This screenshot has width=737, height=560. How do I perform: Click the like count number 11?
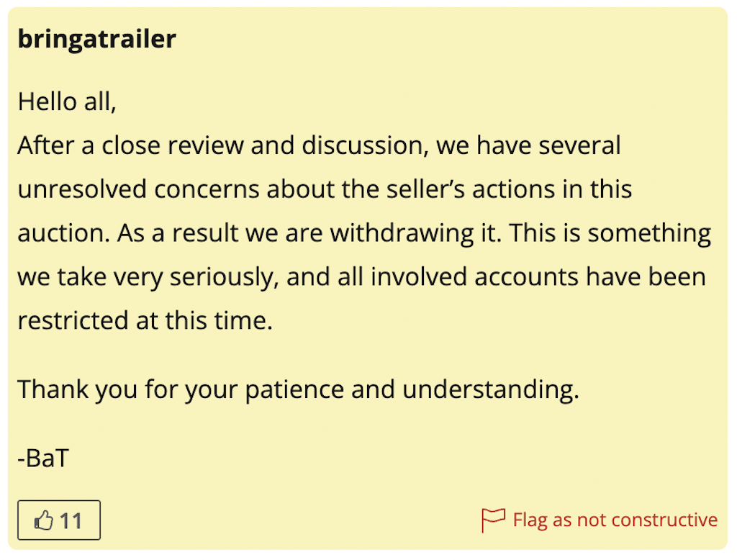pyautogui.click(x=71, y=520)
